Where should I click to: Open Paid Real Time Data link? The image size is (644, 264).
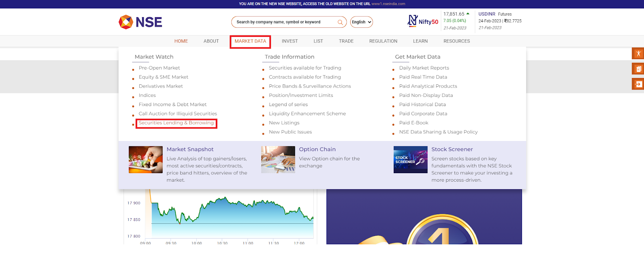click(x=423, y=77)
